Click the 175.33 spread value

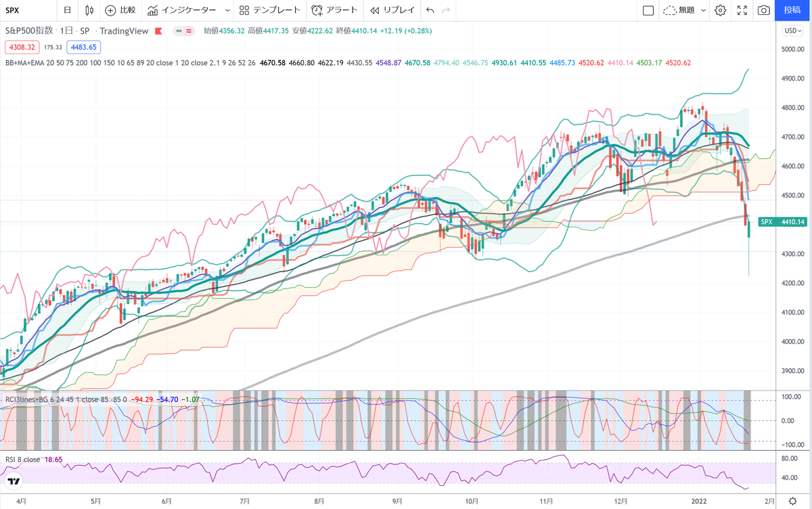point(53,47)
